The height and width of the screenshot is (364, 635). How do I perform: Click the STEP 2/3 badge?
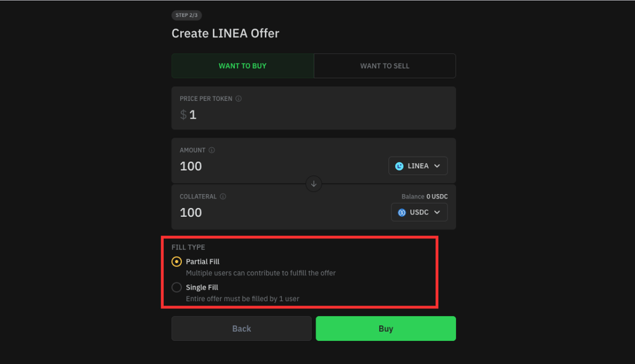pyautogui.click(x=187, y=15)
